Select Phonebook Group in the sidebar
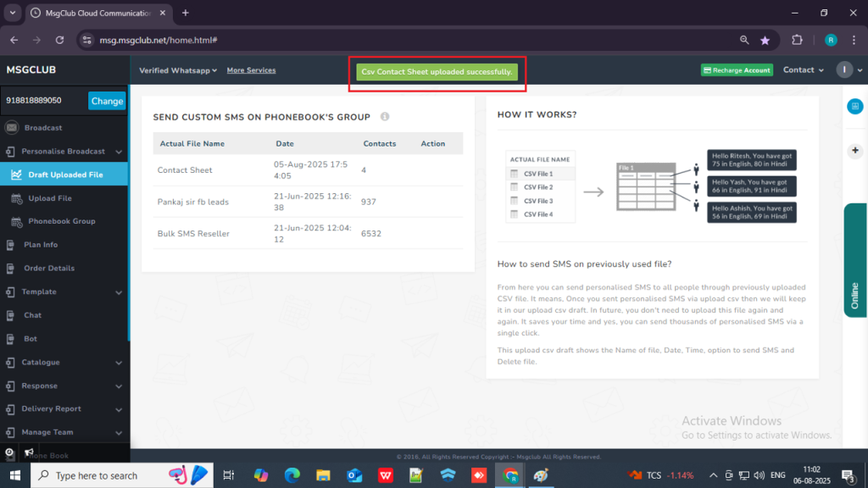This screenshot has height=488, width=868. click(x=61, y=221)
